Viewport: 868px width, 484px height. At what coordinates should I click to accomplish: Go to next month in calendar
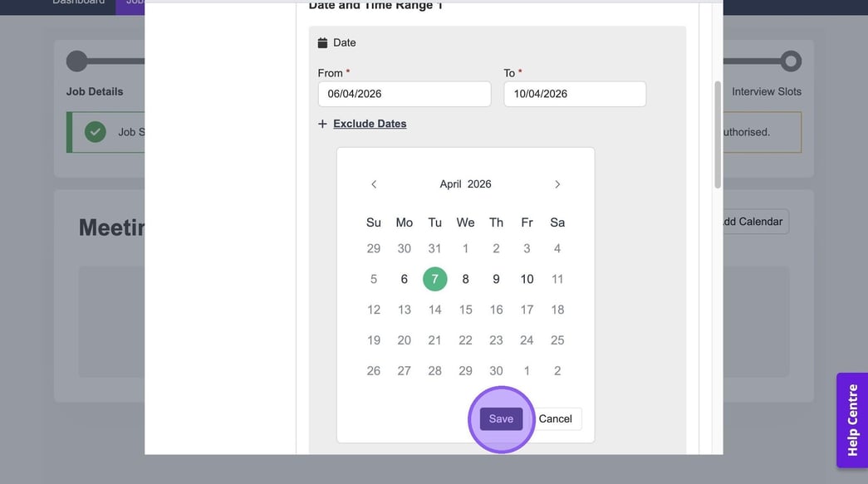(x=557, y=184)
